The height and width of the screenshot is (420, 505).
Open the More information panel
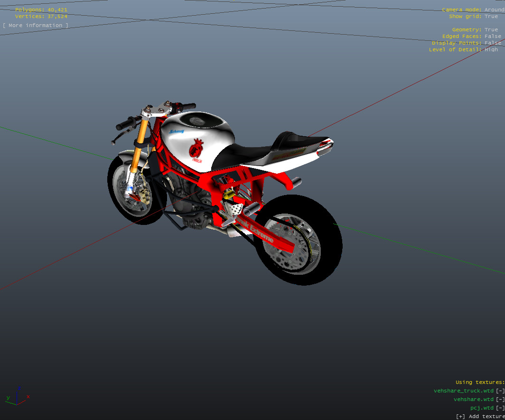point(36,26)
